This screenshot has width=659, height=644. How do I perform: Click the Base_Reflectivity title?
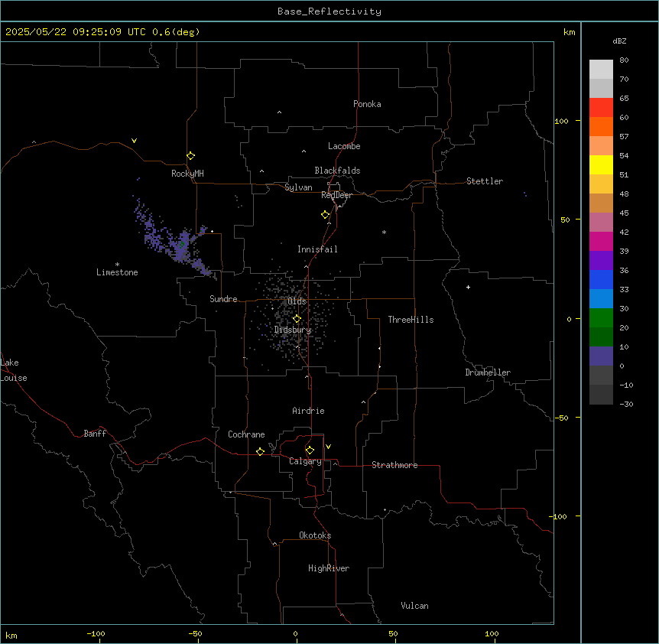coord(329,11)
